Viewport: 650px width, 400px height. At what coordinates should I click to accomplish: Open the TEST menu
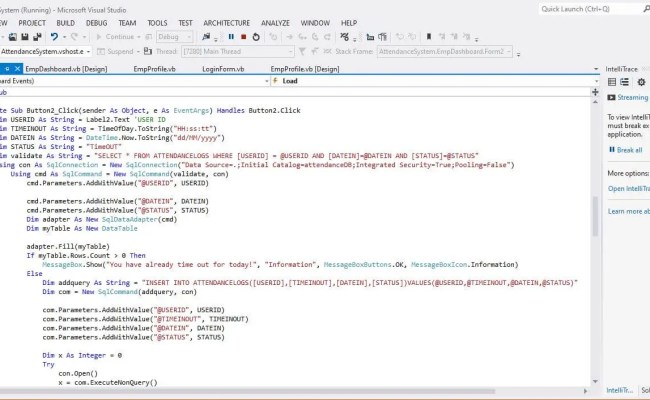tap(185, 23)
